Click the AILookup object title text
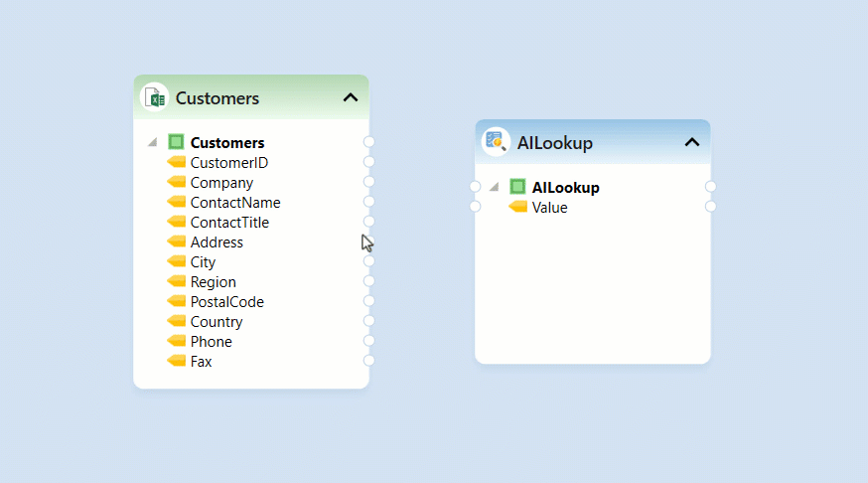The height and width of the screenshot is (483, 868). pos(554,143)
